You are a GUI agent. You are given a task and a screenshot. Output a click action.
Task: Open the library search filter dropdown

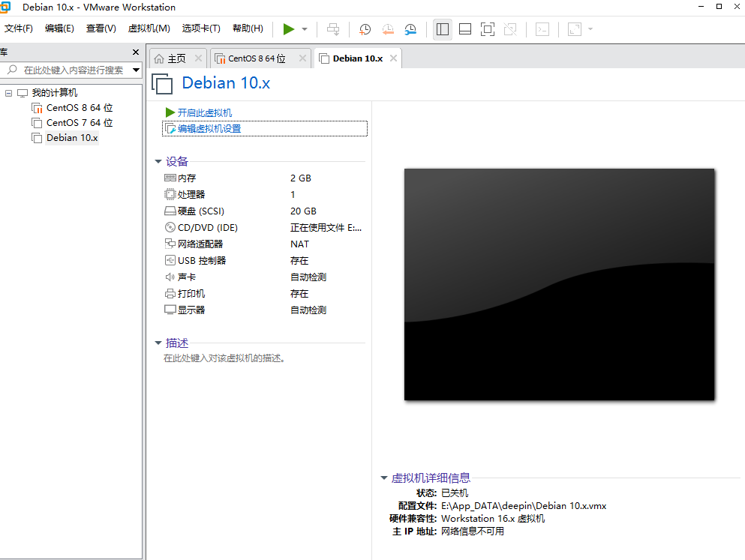coord(136,70)
